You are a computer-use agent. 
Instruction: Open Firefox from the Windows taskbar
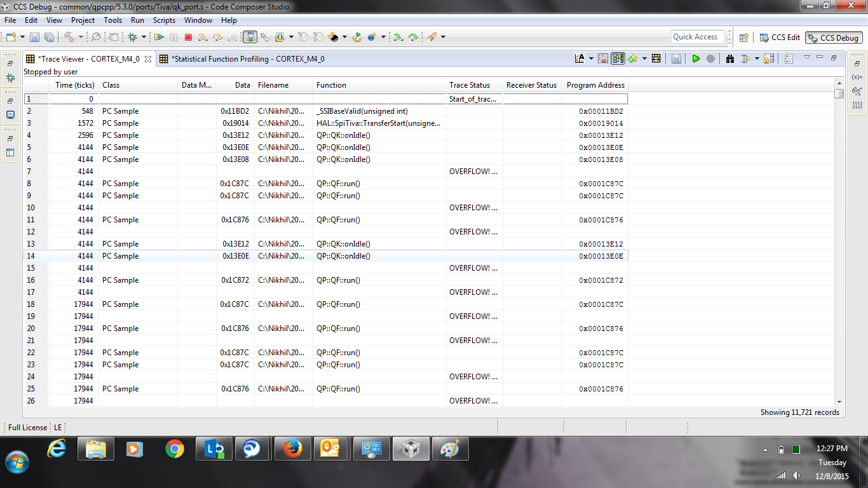pos(293,450)
